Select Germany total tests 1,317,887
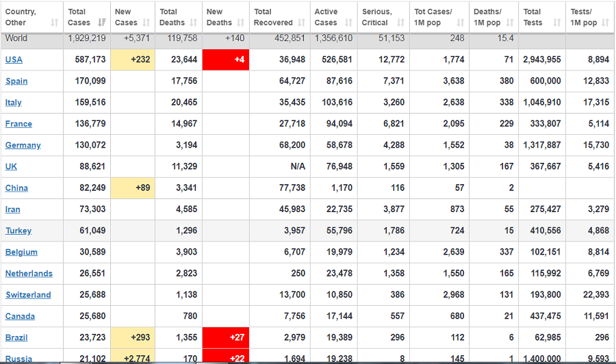The height and width of the screenshot is (364, 616). [542, 145]
